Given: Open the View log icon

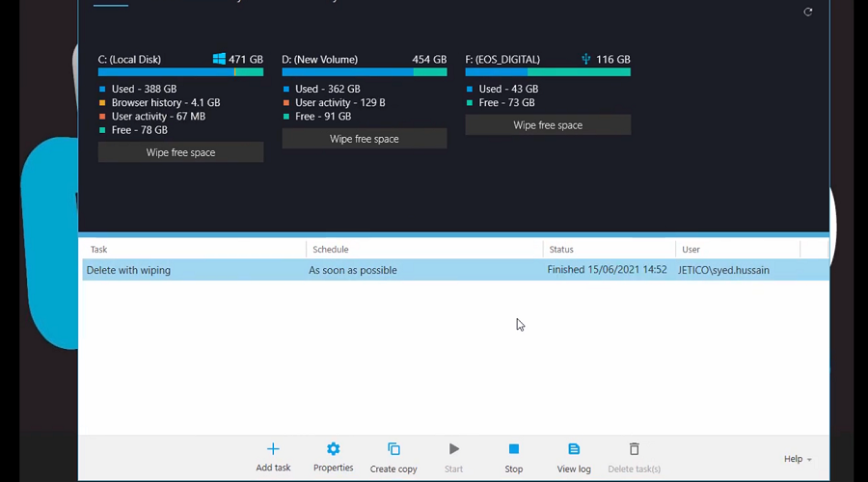Looking at the screenshot, I should (x=574, y=449).
